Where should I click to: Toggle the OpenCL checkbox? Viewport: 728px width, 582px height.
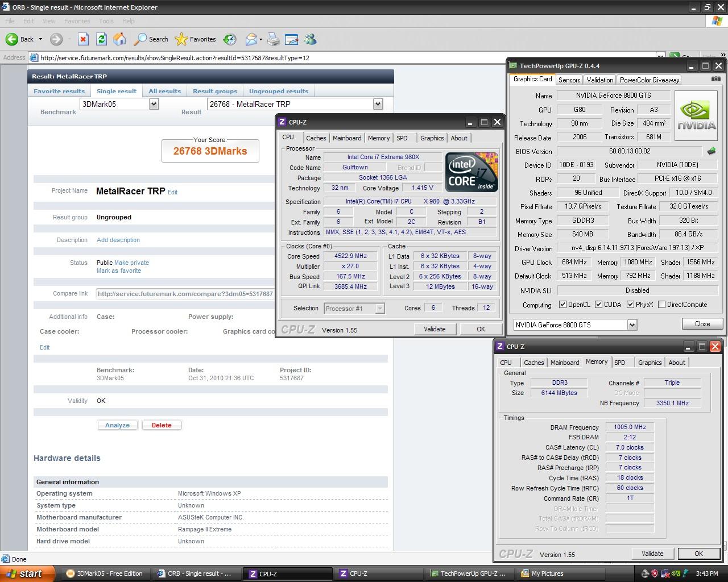pyautogui.click(x=562, y=305)
